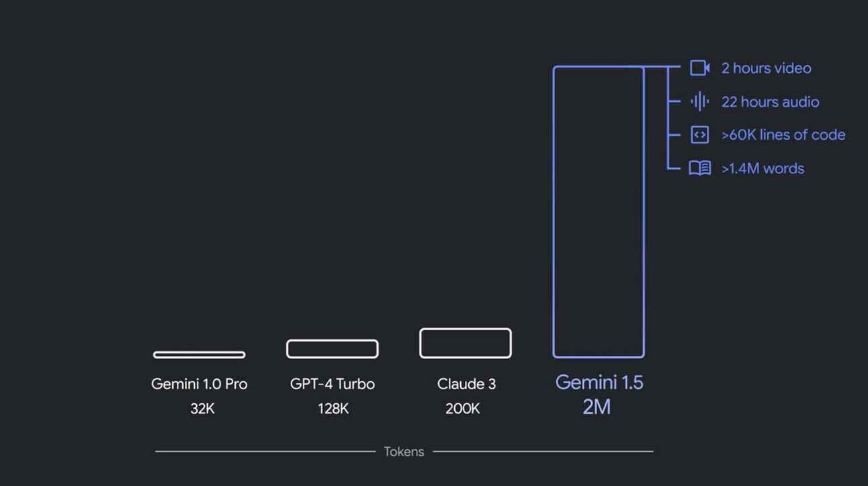
Task: Click the open book icon
Action: [x=699, y=168]
